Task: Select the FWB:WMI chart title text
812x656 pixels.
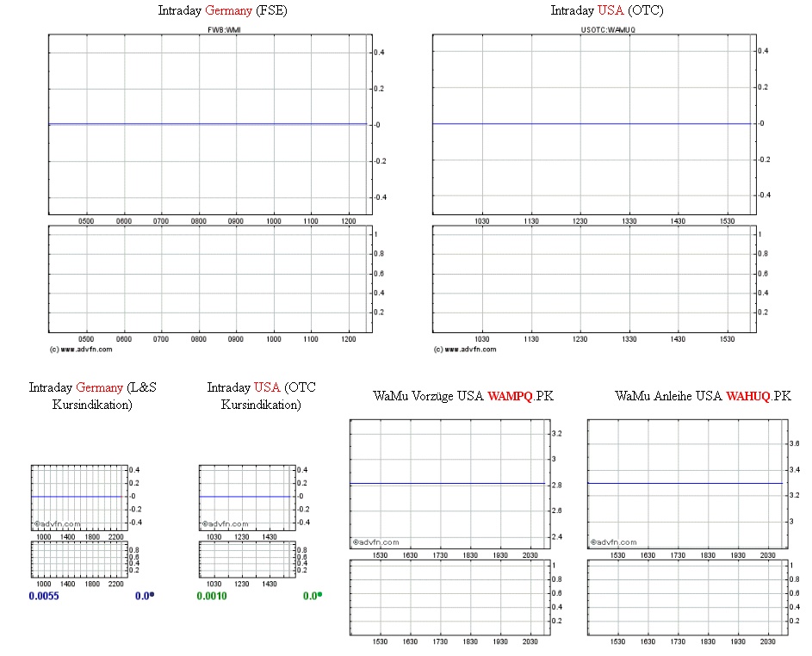Action: pos(224,30)
